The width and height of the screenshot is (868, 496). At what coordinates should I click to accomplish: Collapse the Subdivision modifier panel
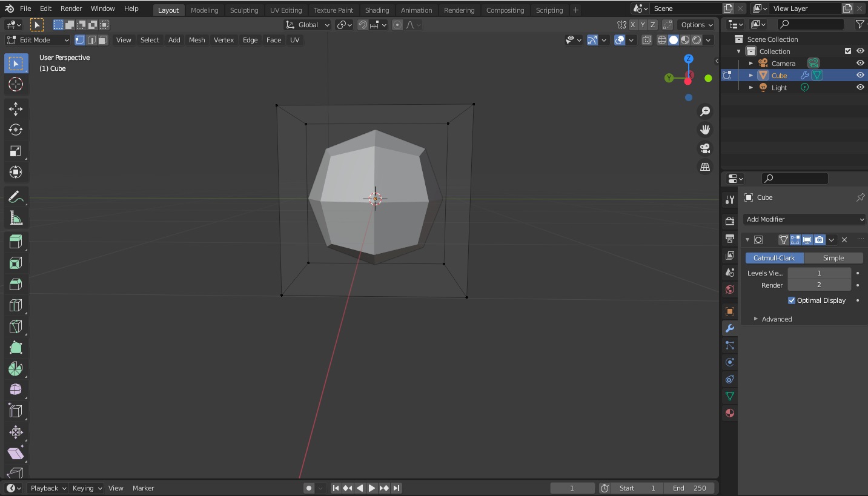coord(747,240)
